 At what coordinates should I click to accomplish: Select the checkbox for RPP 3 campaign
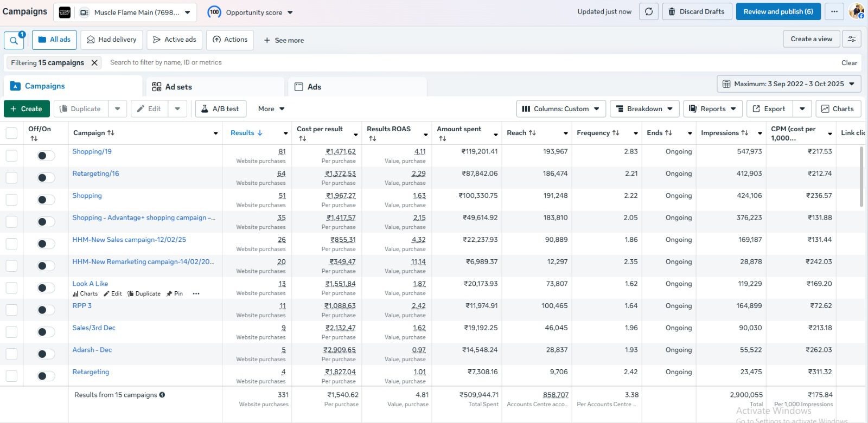(11, 310)
